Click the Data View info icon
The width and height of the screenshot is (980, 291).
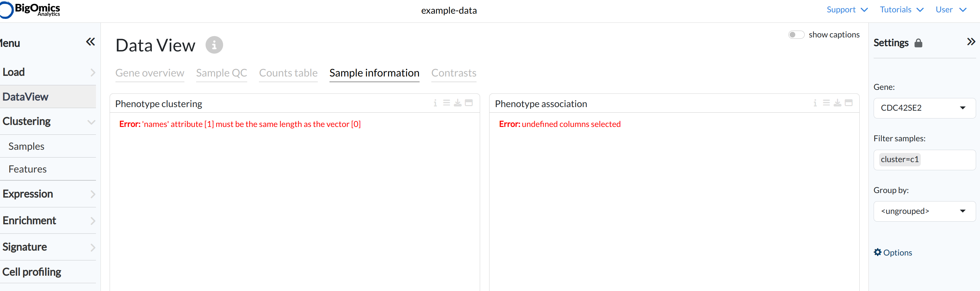tap(214, 45)
